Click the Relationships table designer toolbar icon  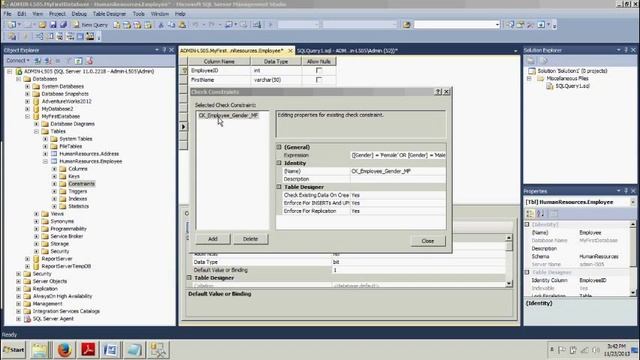tap(39, 37)
